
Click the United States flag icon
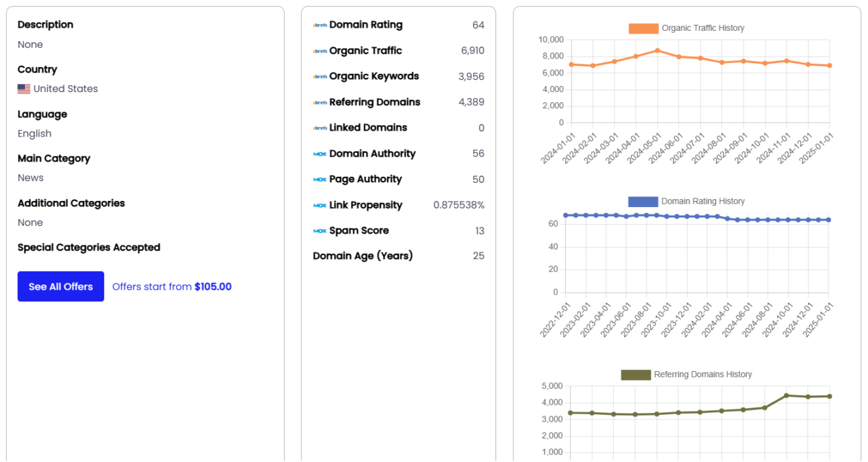pos(24,88)
